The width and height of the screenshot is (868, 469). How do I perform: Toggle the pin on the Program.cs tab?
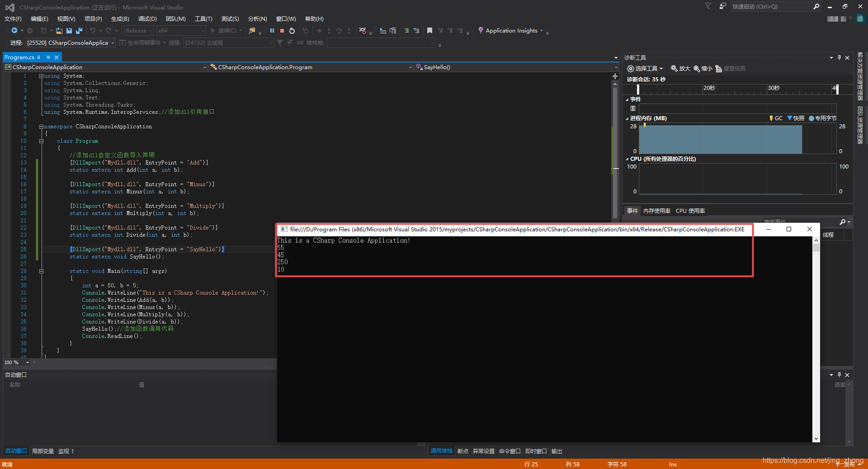(48, 57)
